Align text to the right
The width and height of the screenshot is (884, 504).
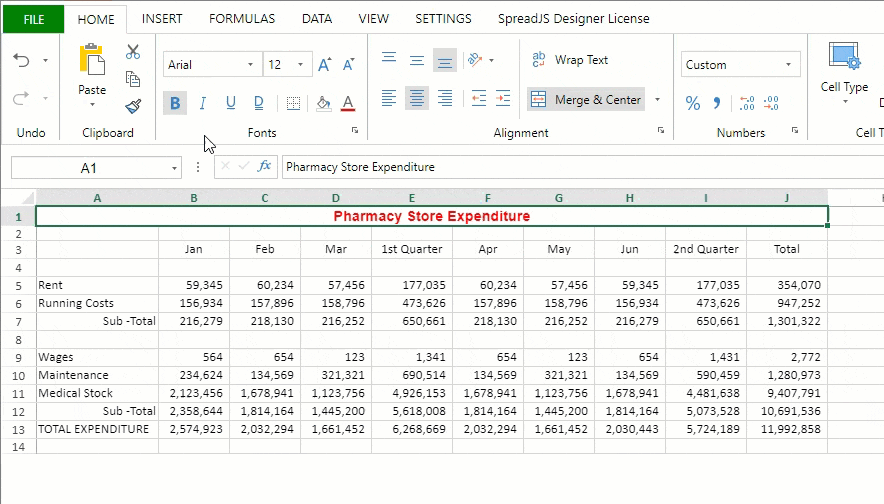(445, 99)
